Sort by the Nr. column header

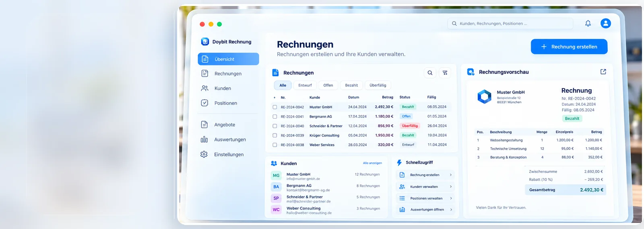[x=283, y=97]
